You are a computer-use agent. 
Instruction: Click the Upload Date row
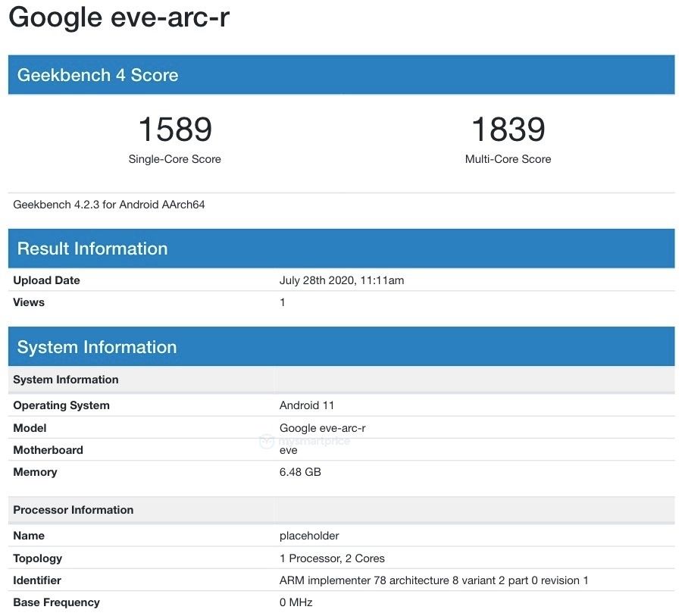[x=45, y=280]
